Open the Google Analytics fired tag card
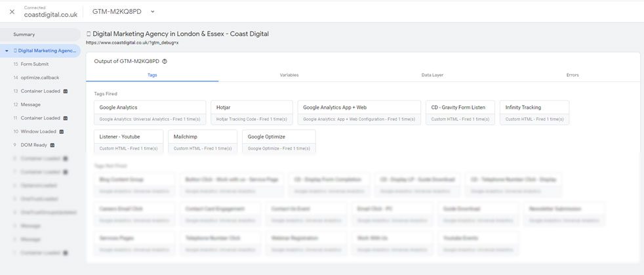 coord(150,112)
